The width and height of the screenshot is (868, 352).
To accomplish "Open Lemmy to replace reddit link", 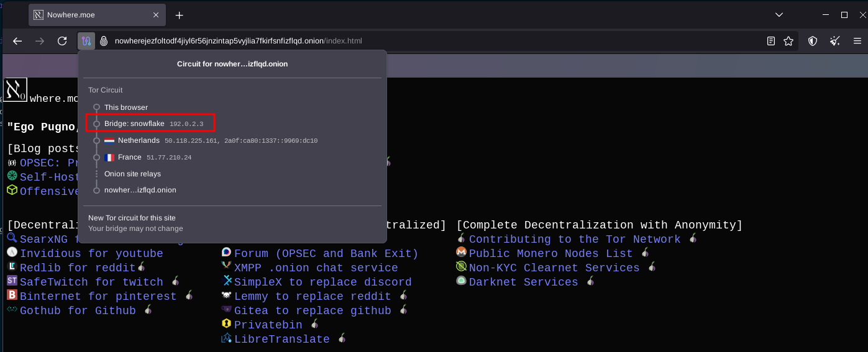I will pos(313,297).
